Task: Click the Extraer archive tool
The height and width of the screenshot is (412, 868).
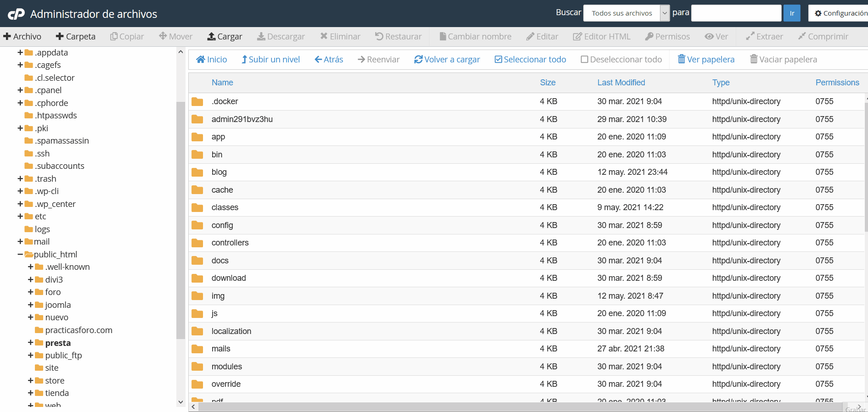Action: point(764,36)
